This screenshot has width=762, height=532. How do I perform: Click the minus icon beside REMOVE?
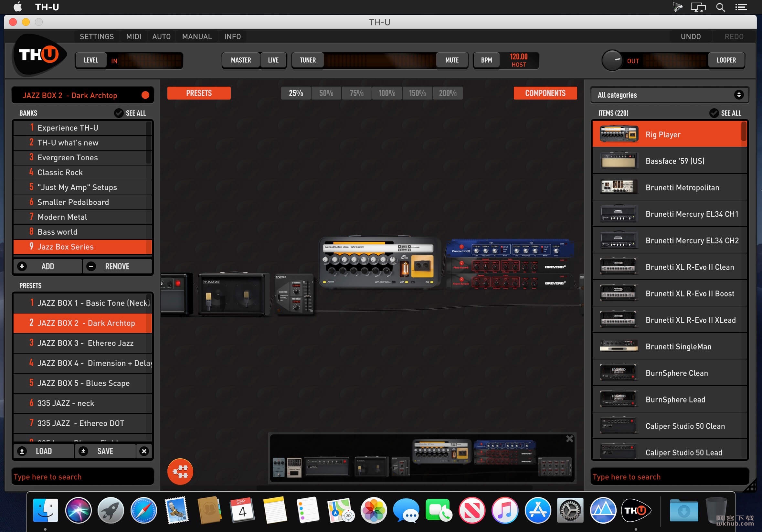pos(91,266)
